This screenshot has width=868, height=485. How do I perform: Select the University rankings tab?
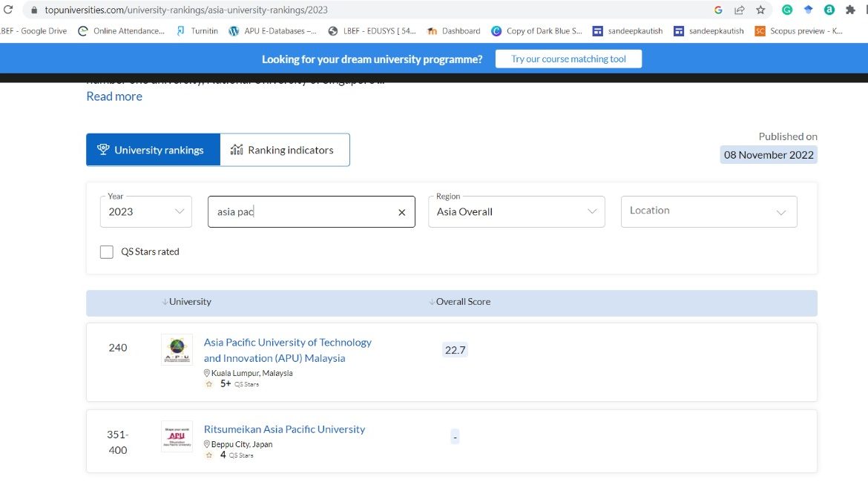152,149
